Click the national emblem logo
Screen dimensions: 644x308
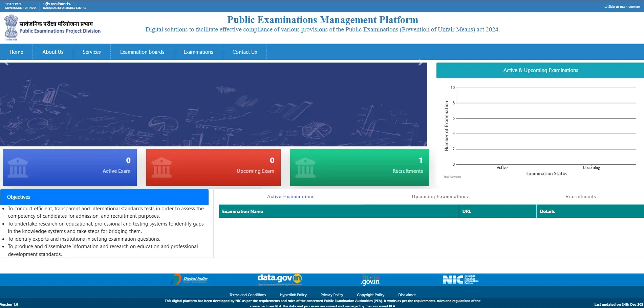pos(11,27)
